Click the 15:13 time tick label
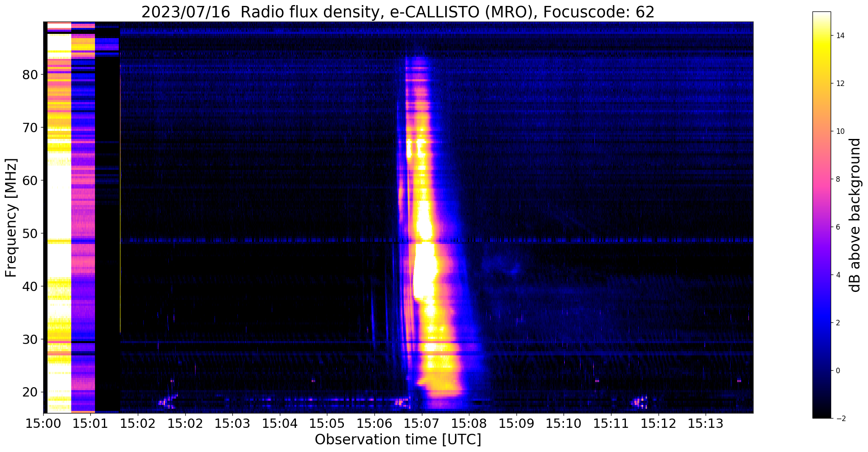Screen dimensions: 868x452 tap(706, 424)
